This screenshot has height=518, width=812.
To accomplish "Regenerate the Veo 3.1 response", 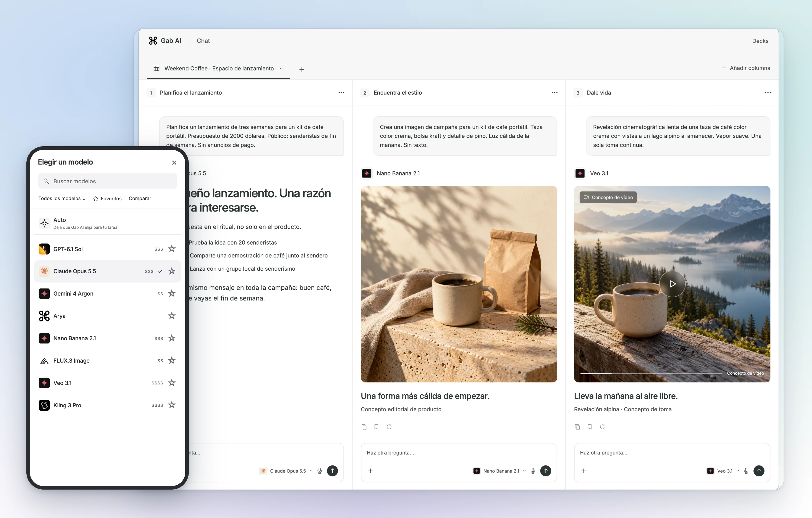I will [x=603, y=427].
